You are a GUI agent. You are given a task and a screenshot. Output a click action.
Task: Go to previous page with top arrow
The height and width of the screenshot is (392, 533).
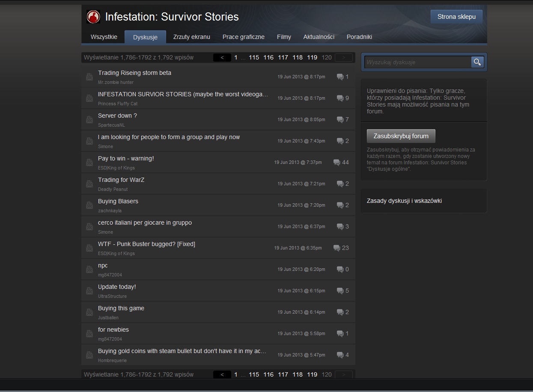pos(222,57)
